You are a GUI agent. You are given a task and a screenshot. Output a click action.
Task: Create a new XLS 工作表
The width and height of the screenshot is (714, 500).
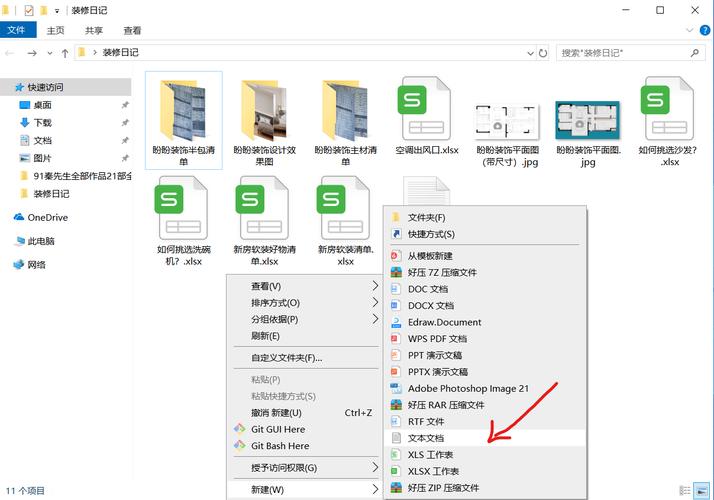[x=485, y=454]
